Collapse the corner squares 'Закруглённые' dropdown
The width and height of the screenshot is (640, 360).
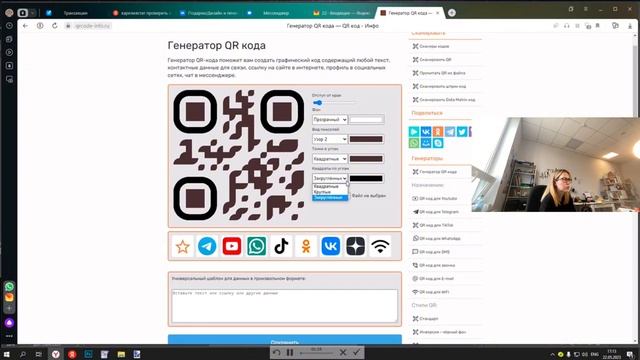coord(330,178)
